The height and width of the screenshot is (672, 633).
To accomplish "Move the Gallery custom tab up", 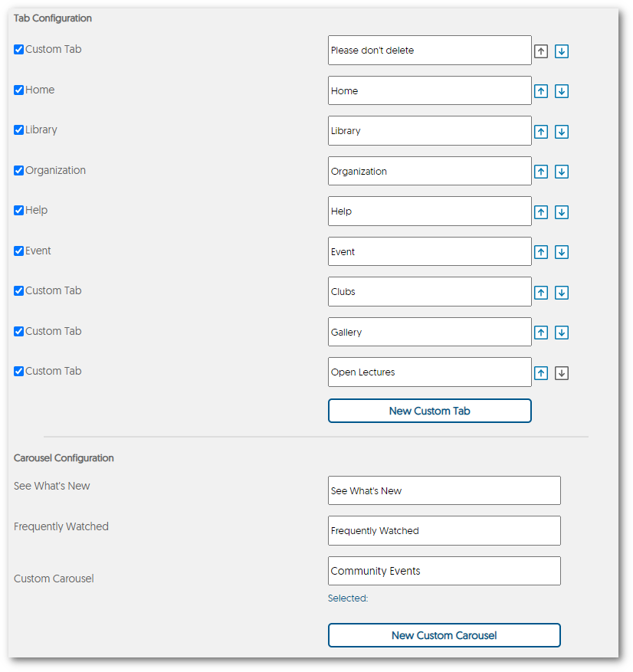I will pos(541,332).
